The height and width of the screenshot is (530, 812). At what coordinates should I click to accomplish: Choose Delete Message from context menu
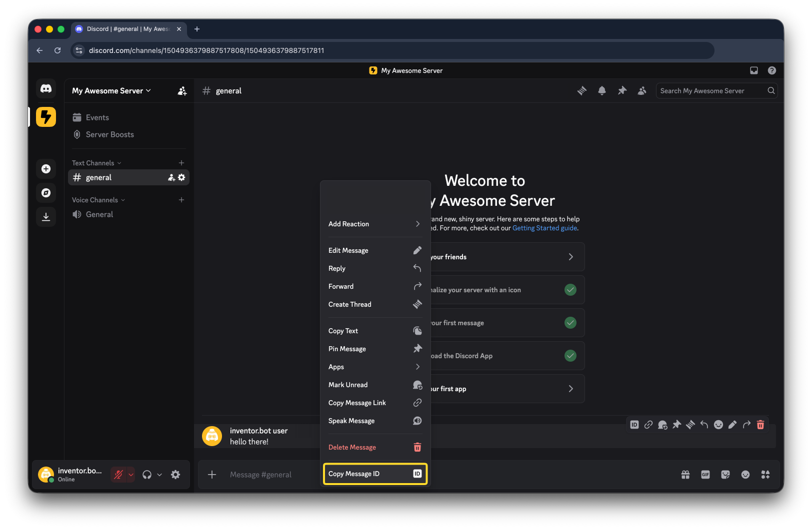click(375, 447)
